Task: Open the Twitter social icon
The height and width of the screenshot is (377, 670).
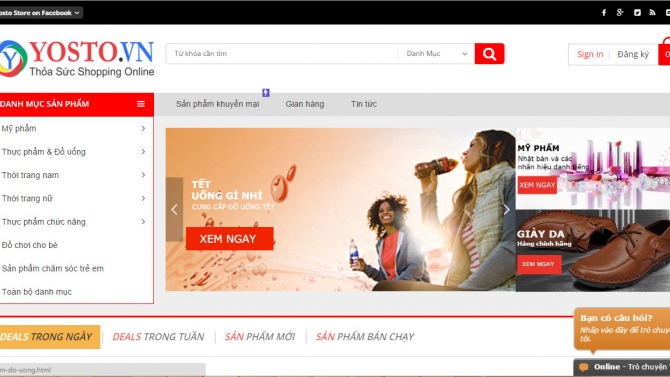Action: pyautogui.click(x=637, y=13)
